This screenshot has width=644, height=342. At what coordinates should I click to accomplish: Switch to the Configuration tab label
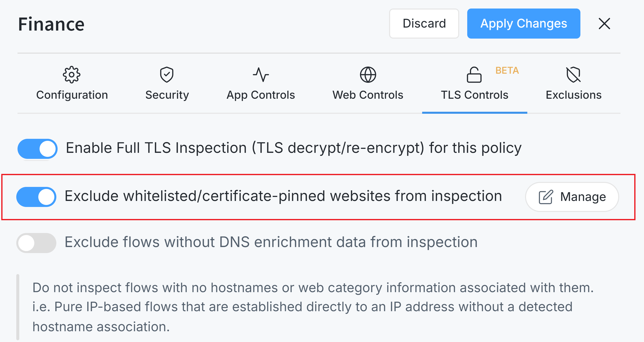(72, 95)
